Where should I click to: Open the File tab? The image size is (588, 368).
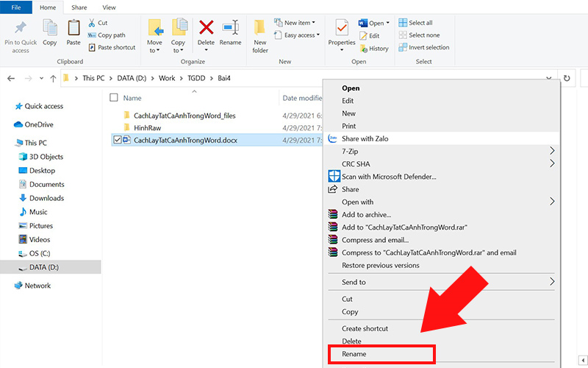click(16, 7)
